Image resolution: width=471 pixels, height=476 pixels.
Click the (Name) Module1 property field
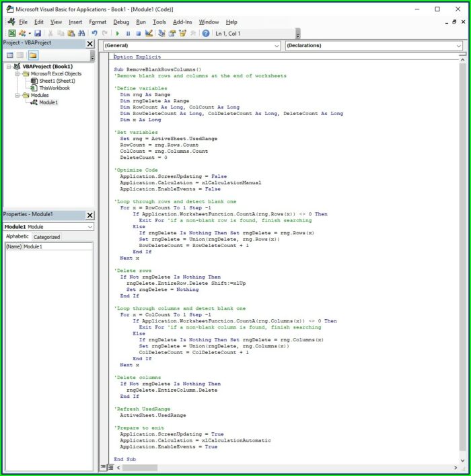click(x=49, y=246)
